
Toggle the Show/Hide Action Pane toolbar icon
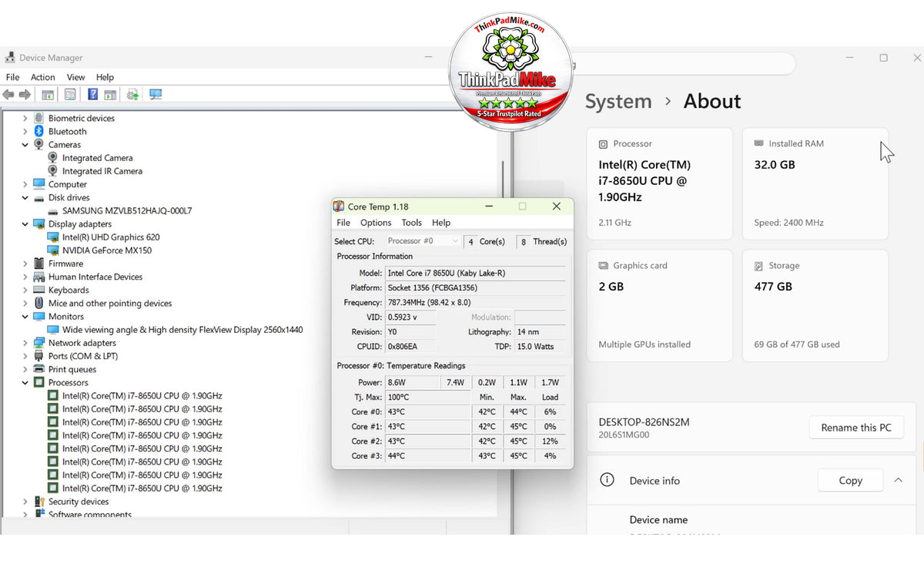point(110,95)
